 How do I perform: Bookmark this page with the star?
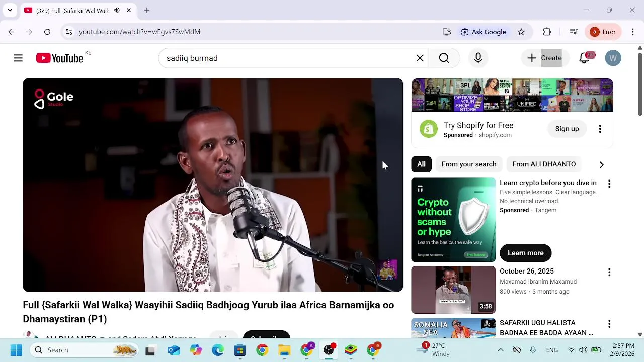[521, 32]
